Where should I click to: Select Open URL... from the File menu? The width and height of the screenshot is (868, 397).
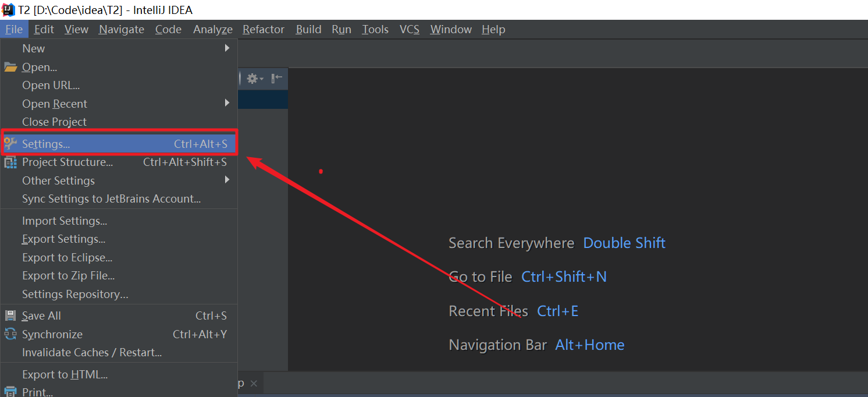tap(119, 85)
